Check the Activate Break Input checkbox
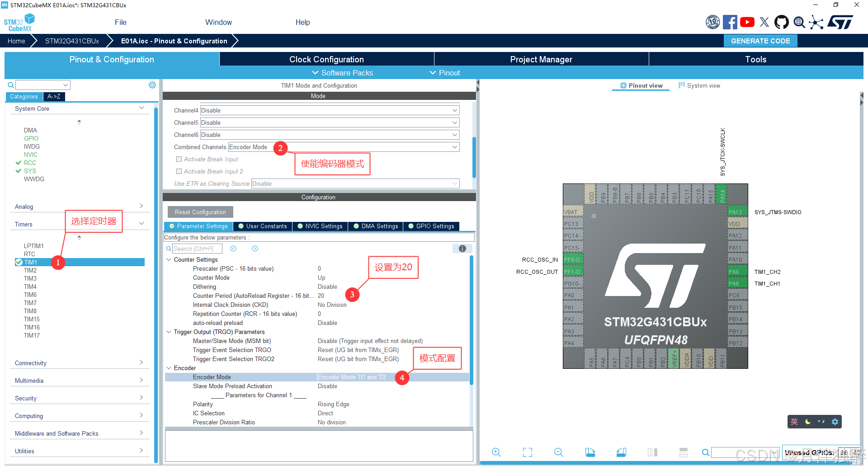Image resolution: width=868 pixels, height=470 pixels. (x=179, y=159)
